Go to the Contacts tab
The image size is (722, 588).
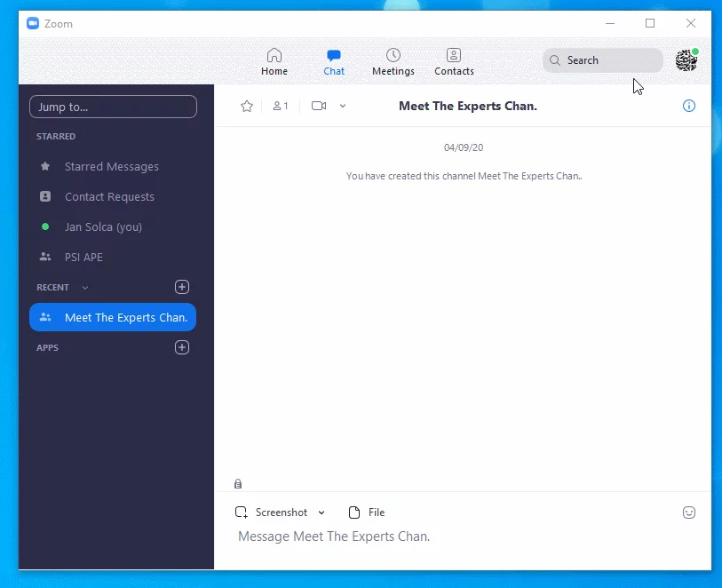point(454,61)
